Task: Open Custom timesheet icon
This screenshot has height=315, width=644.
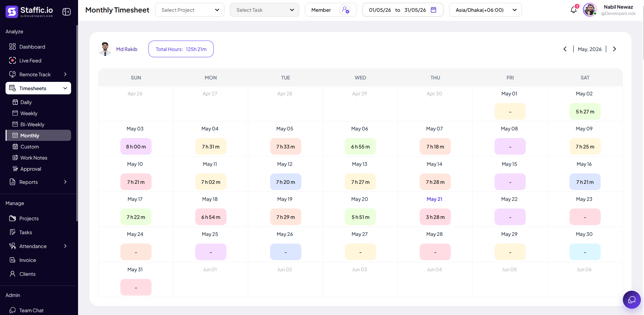Action: [x=15, y=146]
